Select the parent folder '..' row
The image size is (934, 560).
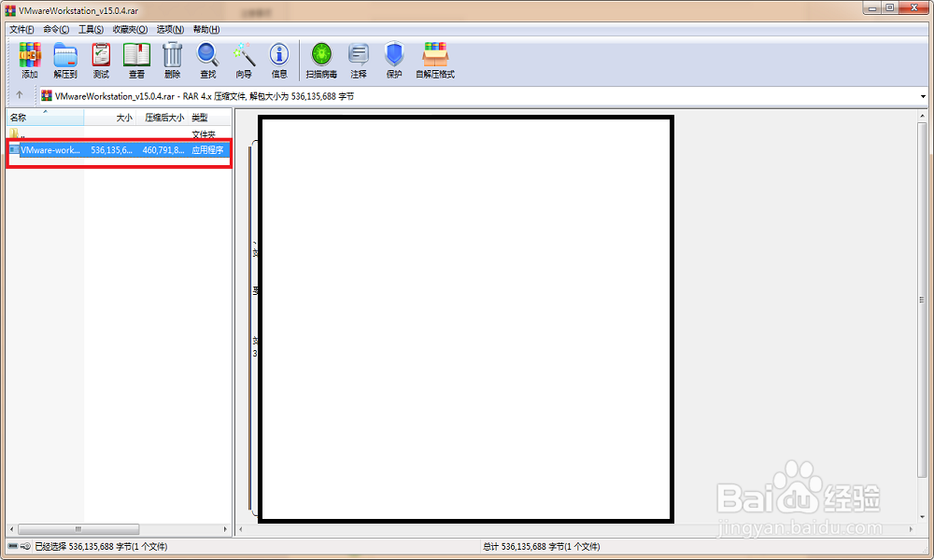click(x=119, y=134)
